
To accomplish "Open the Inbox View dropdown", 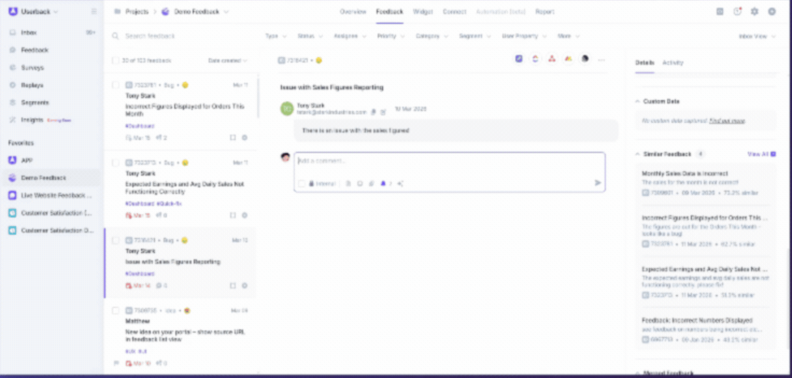I will pos(757,36).
